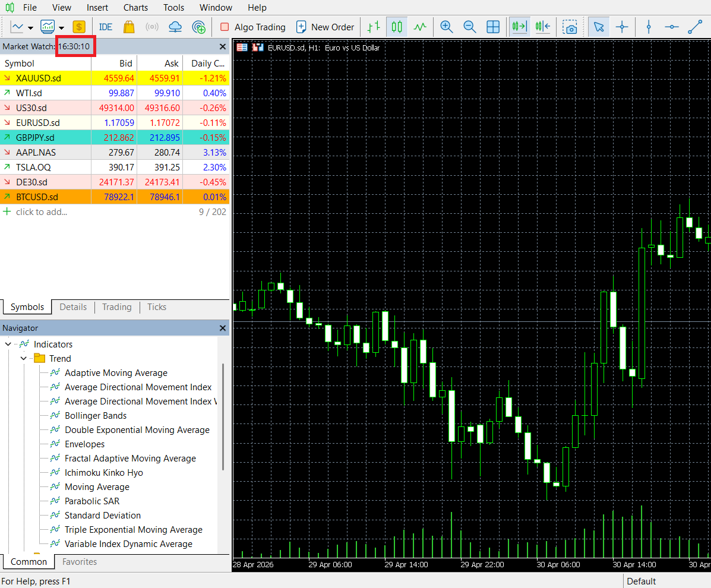Open the File menu
The height and width of the screenshot is (588, 711).
[30, 8]
